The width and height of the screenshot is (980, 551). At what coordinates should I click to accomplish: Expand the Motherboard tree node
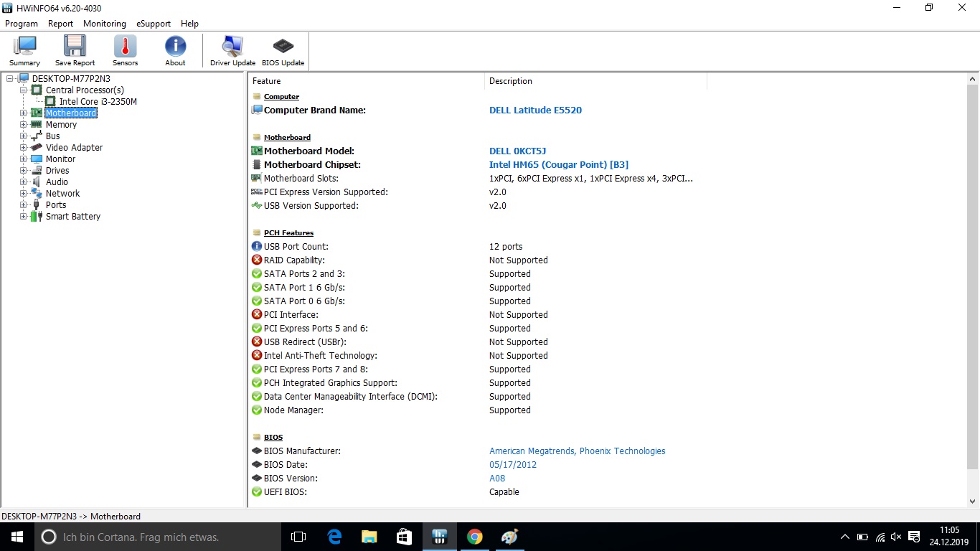coord(24,113)
